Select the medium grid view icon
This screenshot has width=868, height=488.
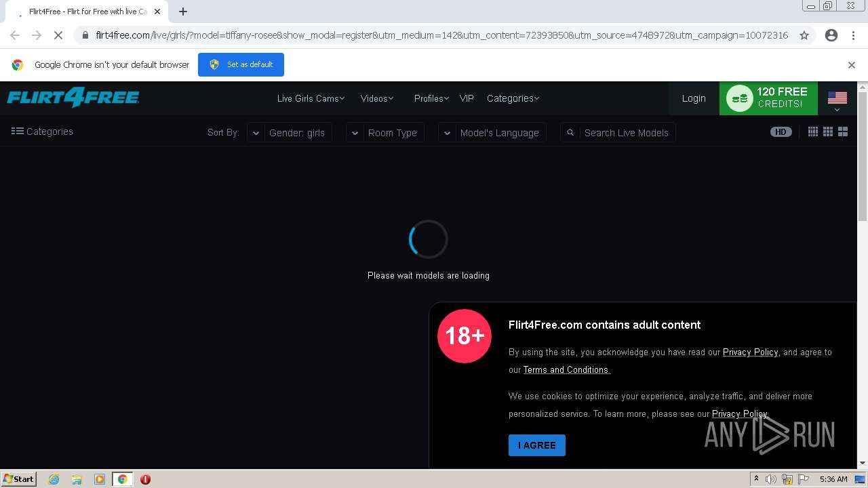click(x=828, y=132)
